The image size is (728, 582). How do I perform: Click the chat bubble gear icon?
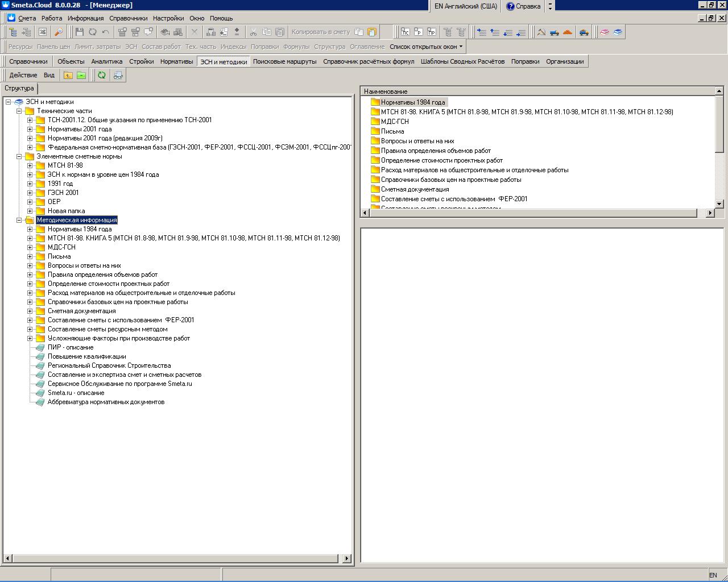click(x=148, y=32)
